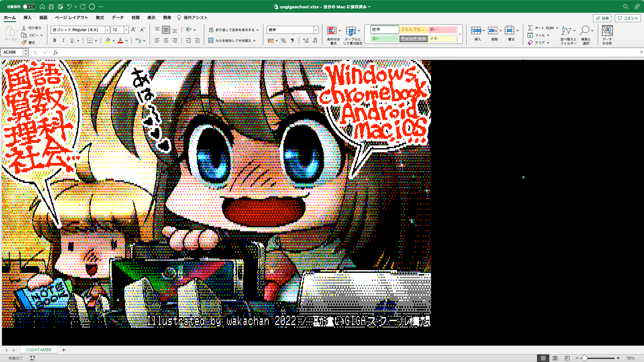Apply percent style icon
This screenshot has width=644, height=362.
click(283, 41)
